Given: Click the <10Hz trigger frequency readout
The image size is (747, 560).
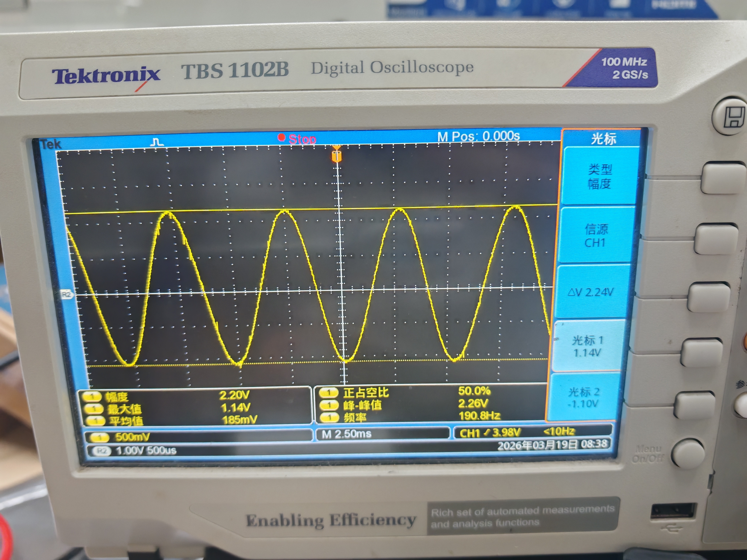Looking at the screenshot, I should click(x=559, y=431).
